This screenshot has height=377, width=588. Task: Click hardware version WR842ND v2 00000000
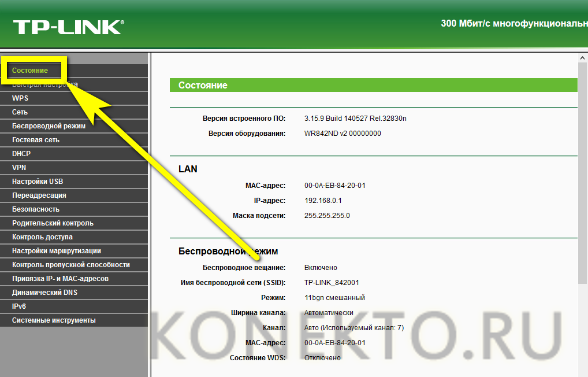343,134
